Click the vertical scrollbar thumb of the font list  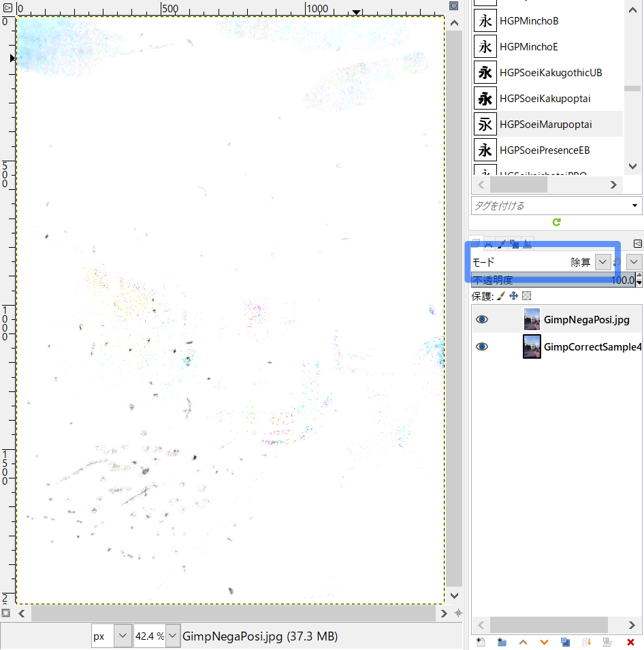[632, 88]
